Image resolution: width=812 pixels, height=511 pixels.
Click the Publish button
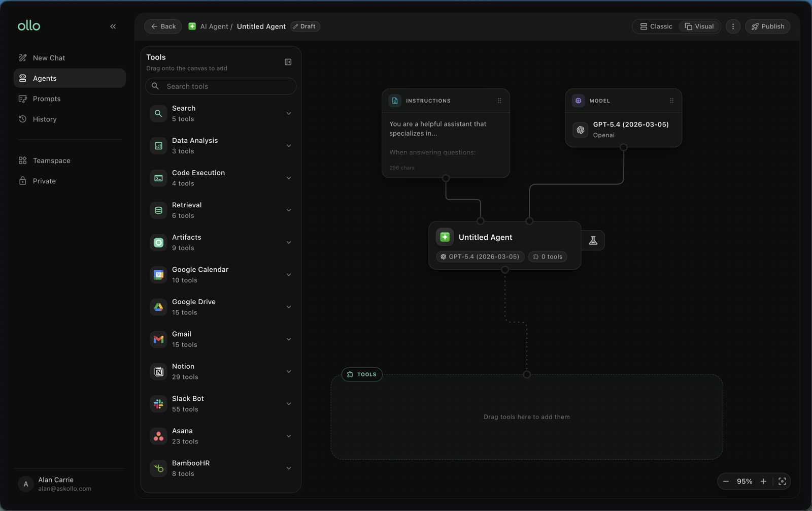coord(767,26)
